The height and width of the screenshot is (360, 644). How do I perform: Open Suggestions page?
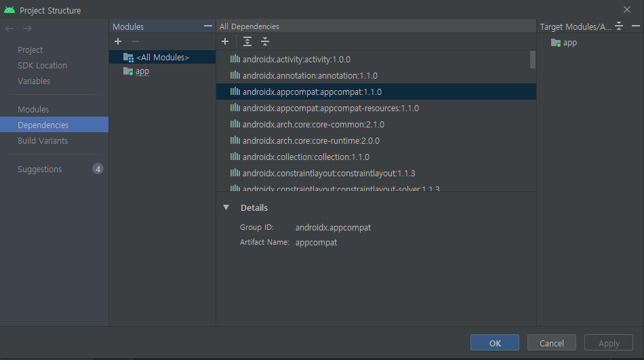[39, 169]
